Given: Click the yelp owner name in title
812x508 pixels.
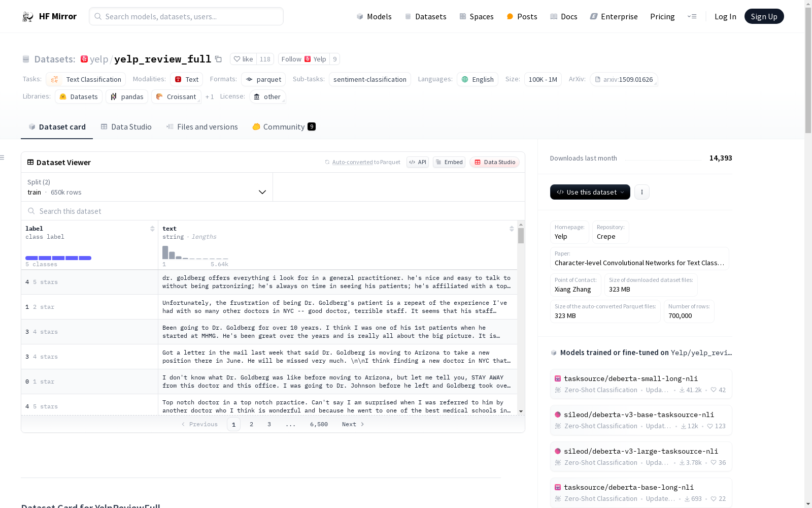Looking at the screenshot, I should [x=99, y=59].
